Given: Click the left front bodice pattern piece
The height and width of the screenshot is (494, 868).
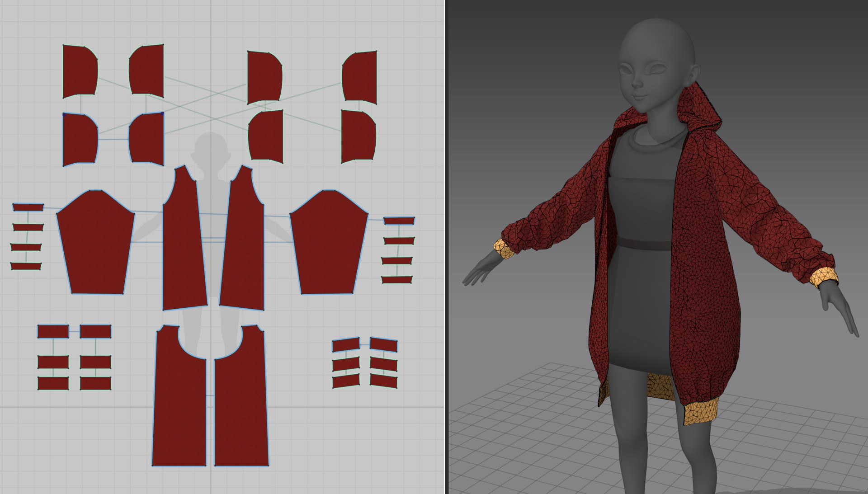Looking at the screenshot, I should pos(183,244).
